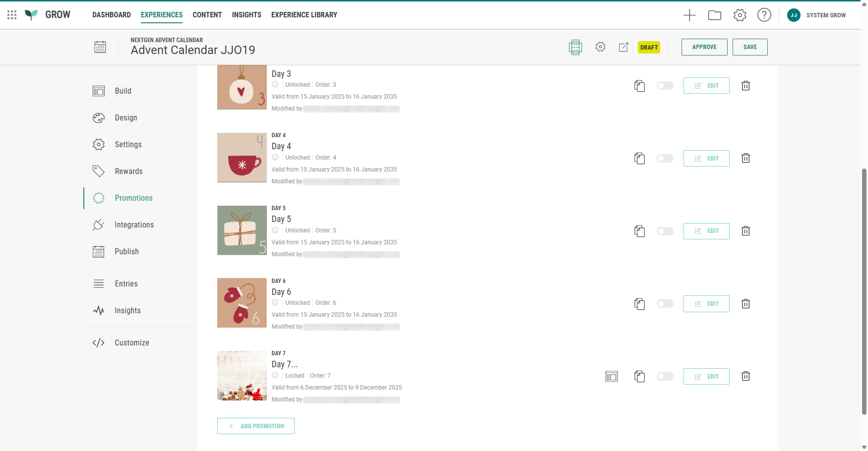Click the Day 6 mittens thumbnail
This screenshot has height=451, width=868.
(x=242, y=303)
